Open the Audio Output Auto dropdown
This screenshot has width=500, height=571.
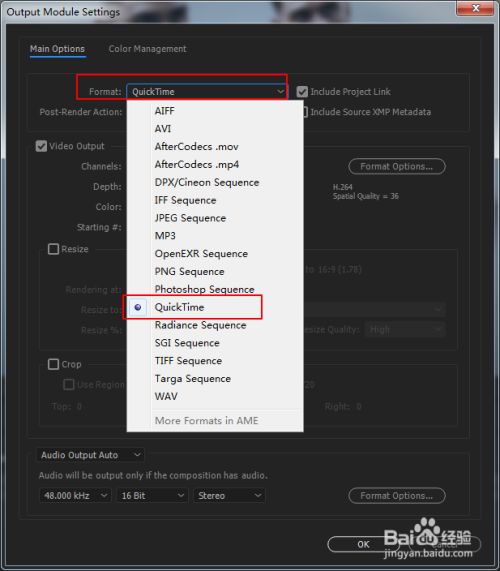coord(90,455)
